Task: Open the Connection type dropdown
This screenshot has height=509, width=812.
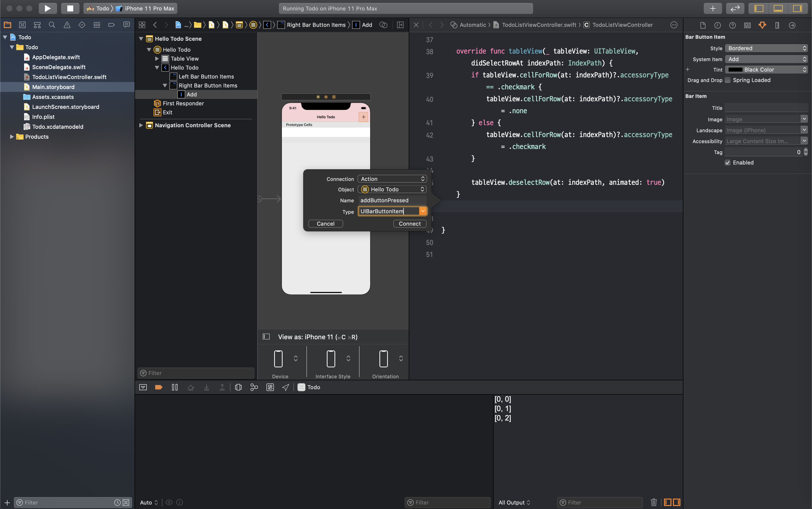Action: 392,179
